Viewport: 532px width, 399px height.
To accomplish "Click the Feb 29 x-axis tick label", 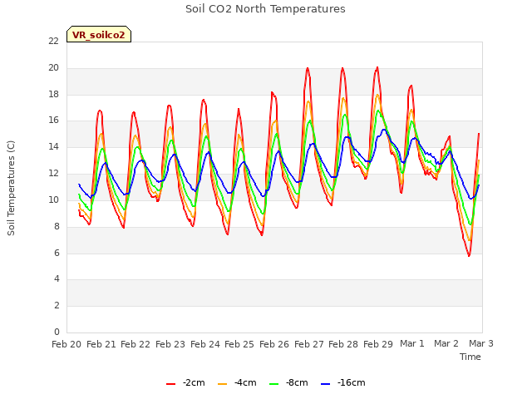I will [378, 344].
